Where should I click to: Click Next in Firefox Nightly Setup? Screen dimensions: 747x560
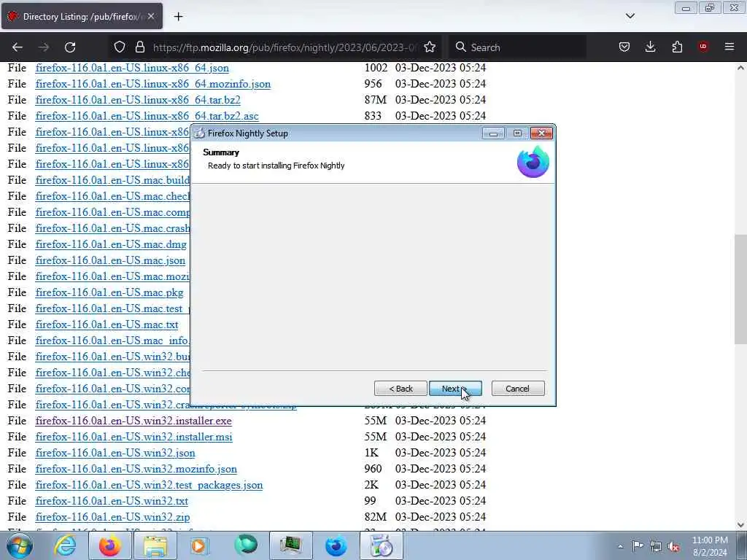point(455,389)
